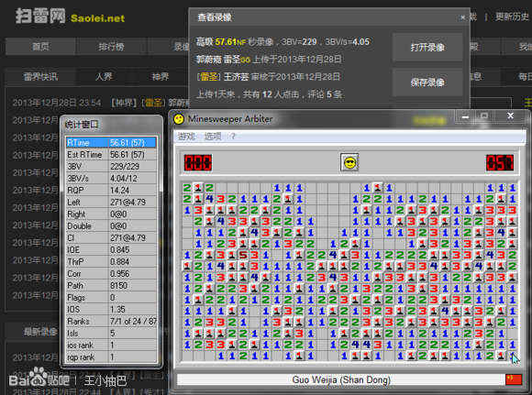Viewport: 532px width, 395px height.
Task: Switch to the 雷界快讯 tab
Action: [x=40, y=77]
